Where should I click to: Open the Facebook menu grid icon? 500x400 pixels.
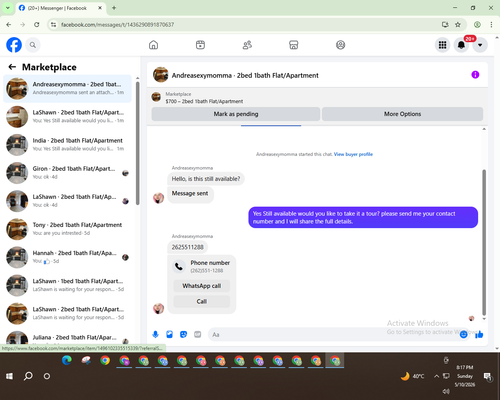point(442,45)
